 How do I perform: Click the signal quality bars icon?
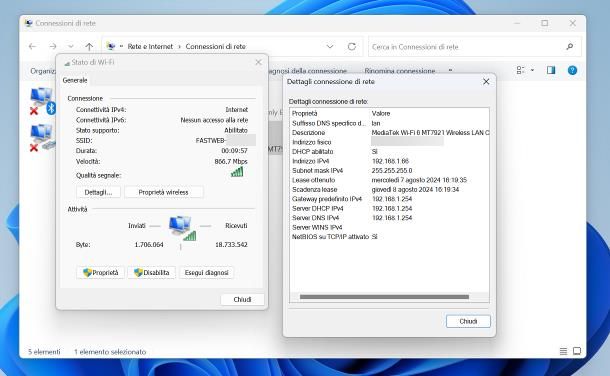237,172
